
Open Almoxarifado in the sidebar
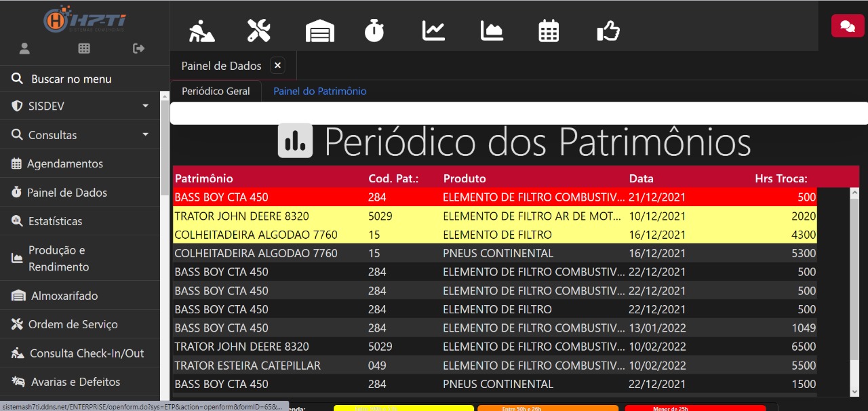click(x=80, y=296)
